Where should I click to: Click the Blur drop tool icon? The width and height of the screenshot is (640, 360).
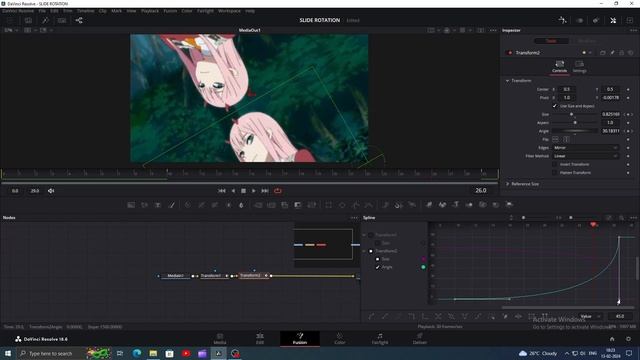tap(241, 205)
